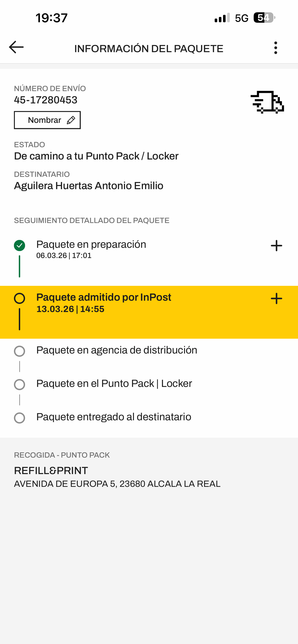Viewport: 298px width, 644px height.
Task: Tap the delivery truck icon
Action: point(267,102)
